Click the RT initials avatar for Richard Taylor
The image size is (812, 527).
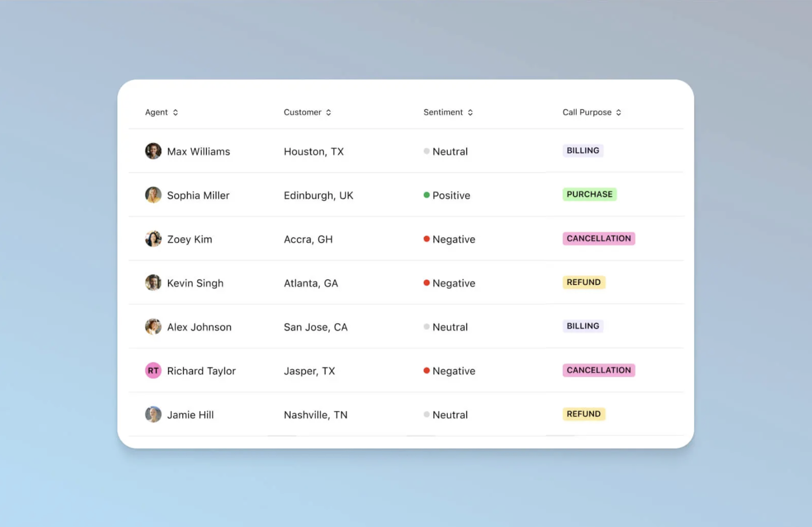(x=153, y=371)
